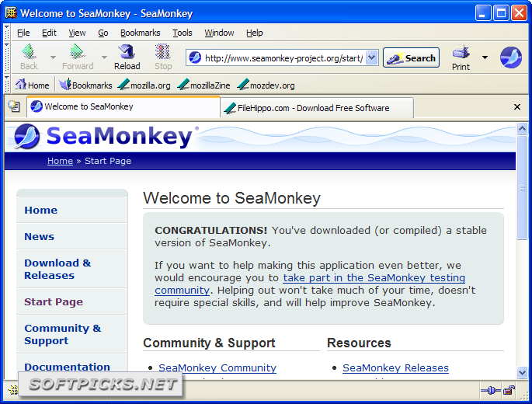Open the Print options dropdown arrow
Image resolution: width=532 pixels, height=404 pixels.
click(x=485, y=57)
